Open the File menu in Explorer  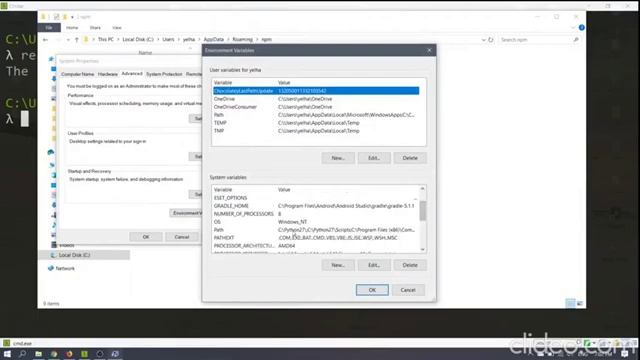point(49,27)
